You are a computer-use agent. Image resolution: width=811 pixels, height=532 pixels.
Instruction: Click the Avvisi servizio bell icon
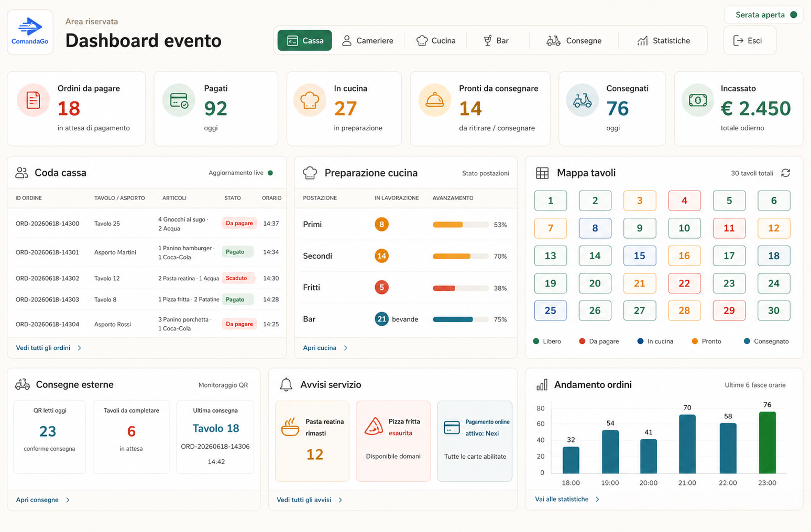point(286,385)
